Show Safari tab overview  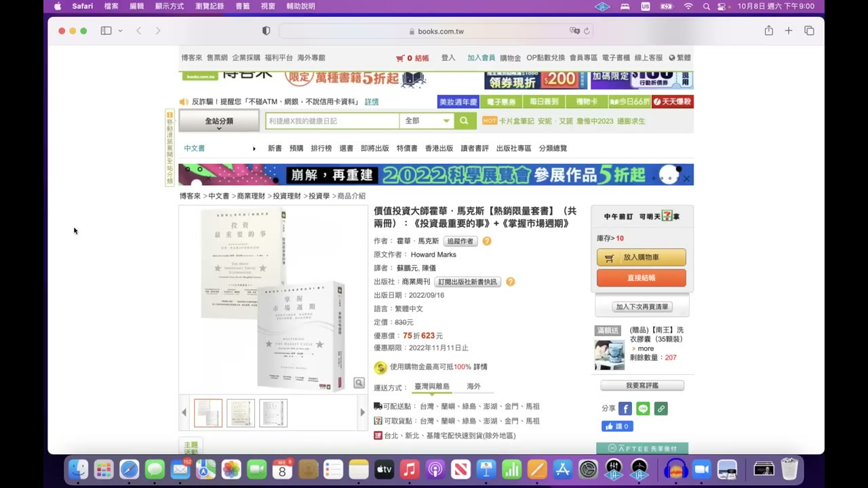pyautogui.click(x=809, y=30)
